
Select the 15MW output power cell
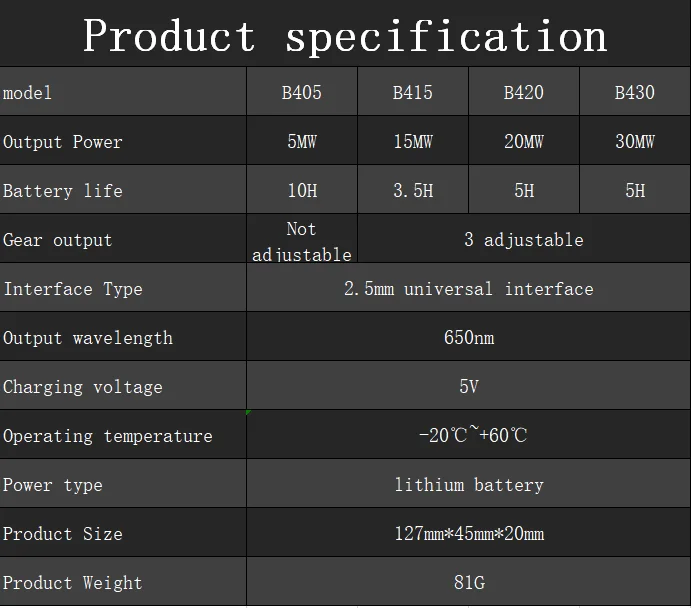412,142
